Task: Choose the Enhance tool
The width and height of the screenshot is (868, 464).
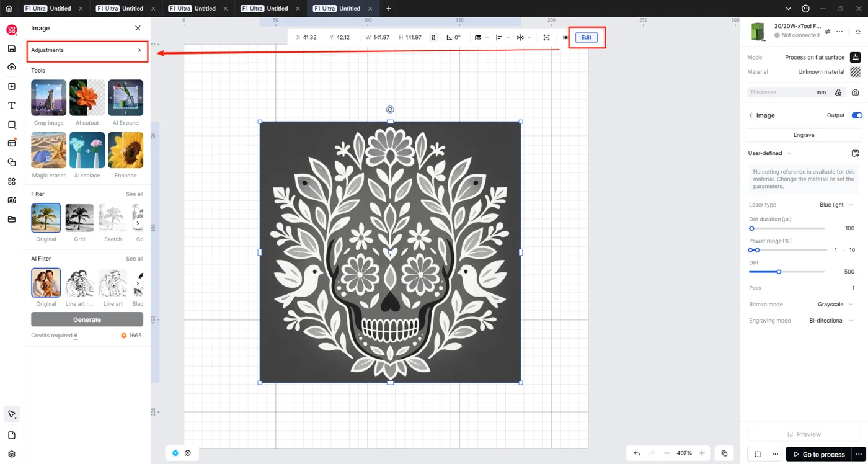Action: (125, 150)
